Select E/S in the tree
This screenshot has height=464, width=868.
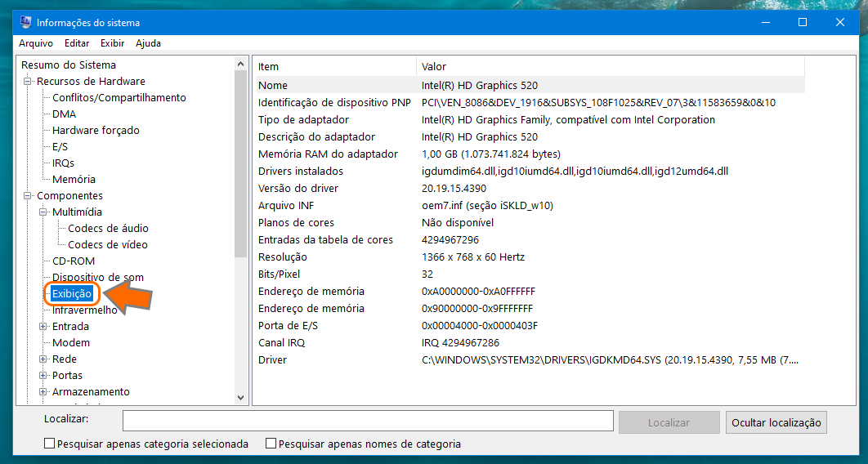[x=60, y=146]
